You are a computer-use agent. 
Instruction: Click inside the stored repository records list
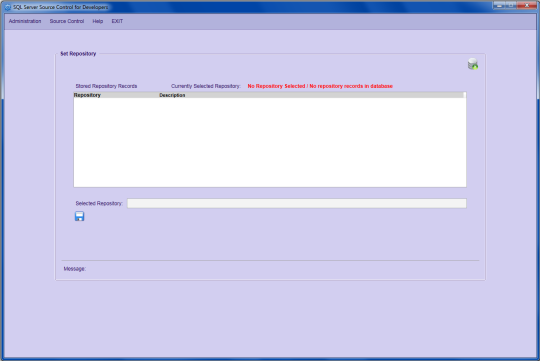tap(270, 143)
